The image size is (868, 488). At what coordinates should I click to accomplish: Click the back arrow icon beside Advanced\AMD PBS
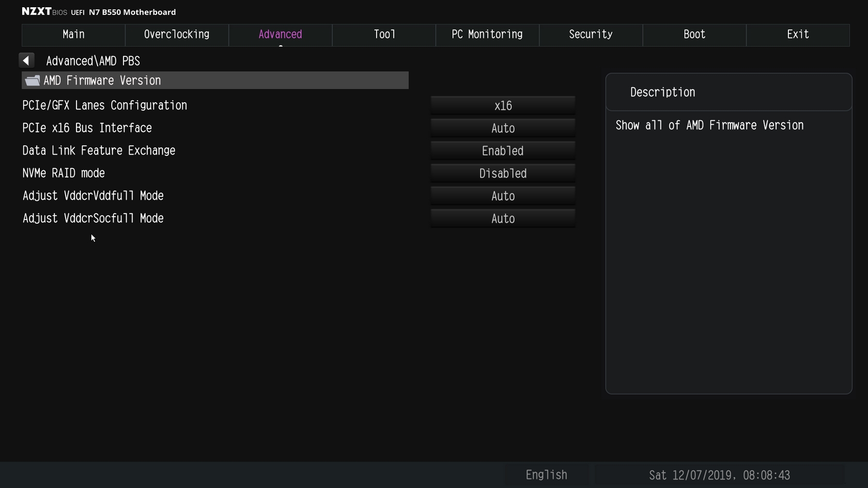click(26, 60)
